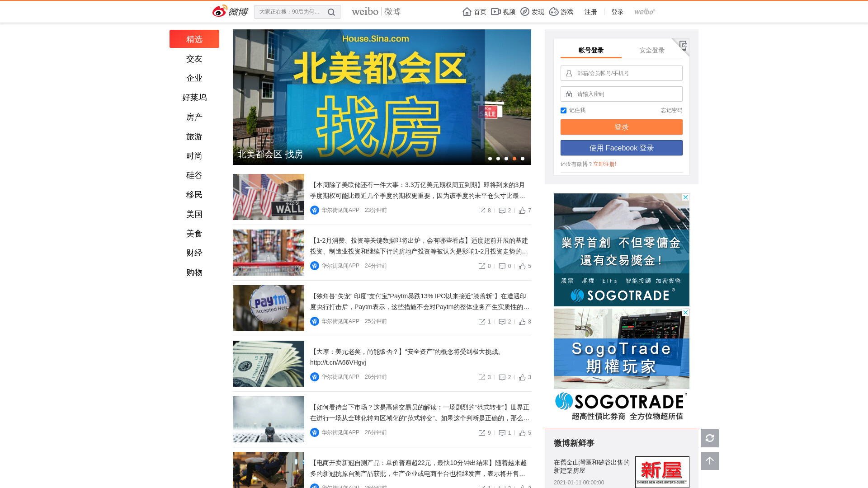
Task: Open 在舊金山灣區和矽谷出售的新建築房屋 article
Action: [592, 466]
